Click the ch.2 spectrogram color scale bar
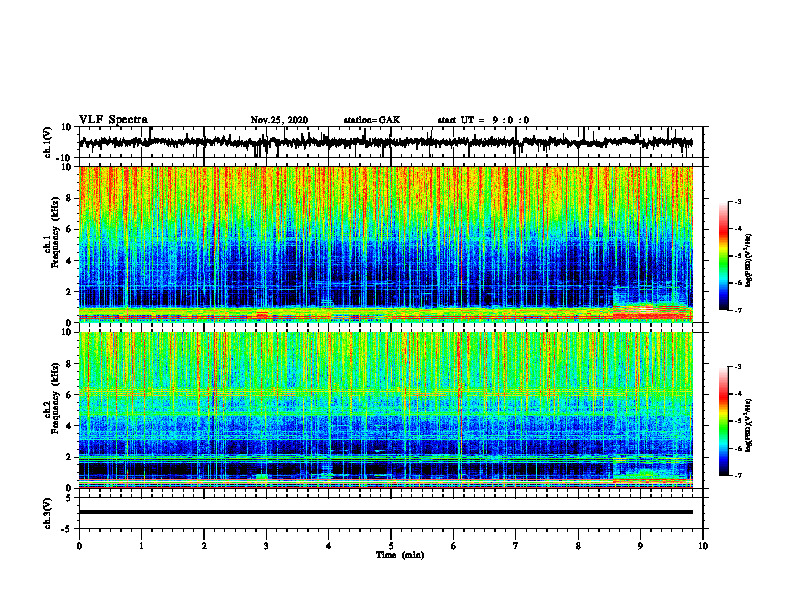The image size is (792, 612). [x=723, y=421]
